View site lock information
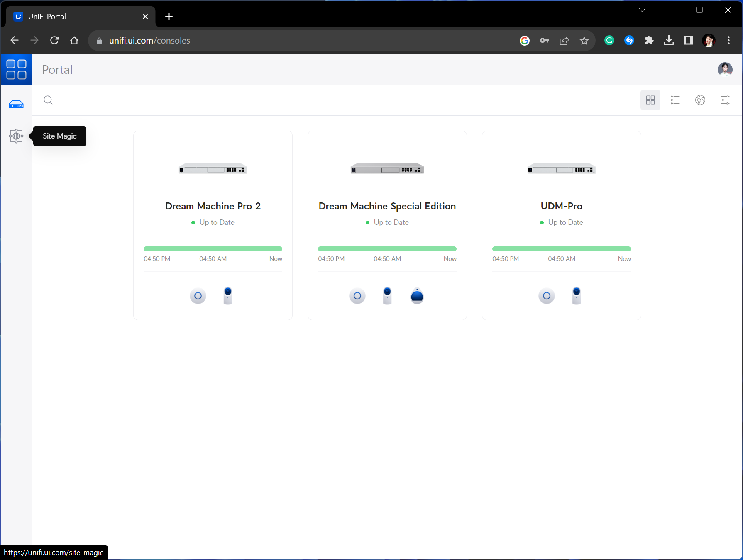The height and width of the screenshot is (560, 743). [x=99, y=41]
